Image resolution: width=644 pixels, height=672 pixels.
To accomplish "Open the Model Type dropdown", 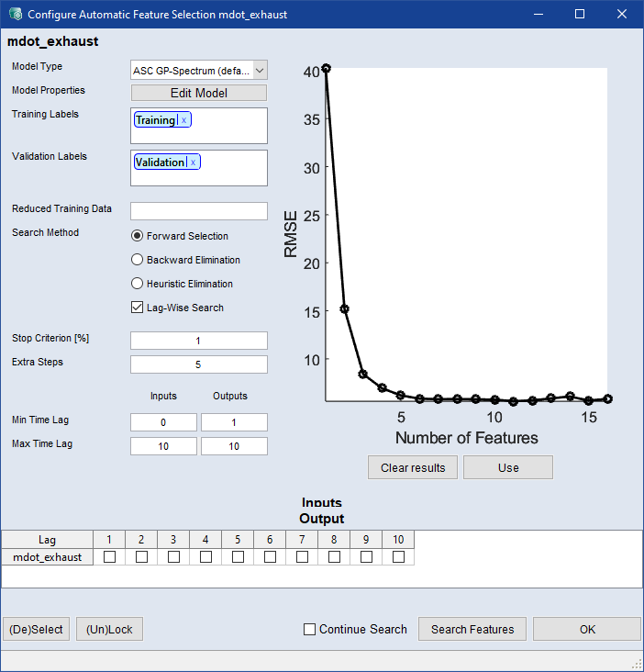I will point(259,71).
